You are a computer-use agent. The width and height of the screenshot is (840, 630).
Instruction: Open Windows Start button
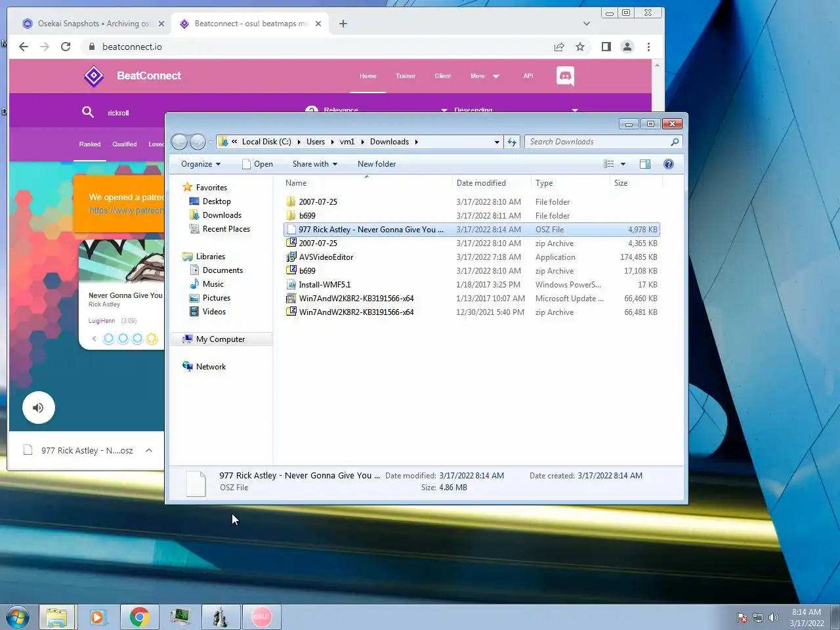[18, 618]
